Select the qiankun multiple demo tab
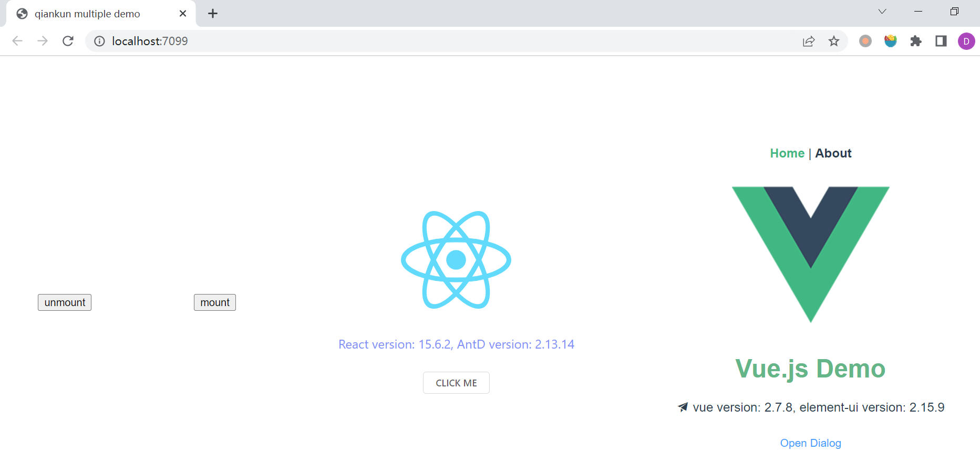980x462 pixels. 101,14
